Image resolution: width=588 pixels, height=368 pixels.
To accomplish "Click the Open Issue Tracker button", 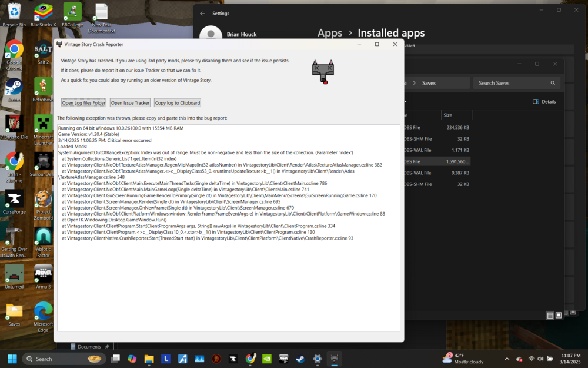I will [129, 102].
